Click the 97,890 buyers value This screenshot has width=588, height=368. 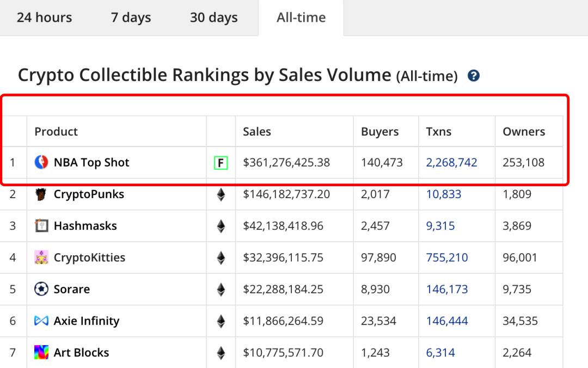click(378, 257)
